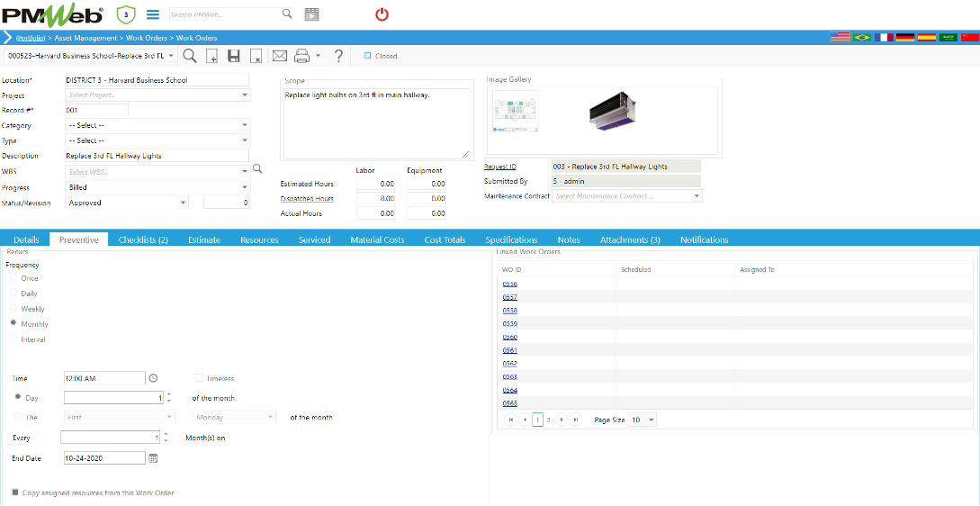
Task: Select the German flag language
Action: [x=905, y=38]
